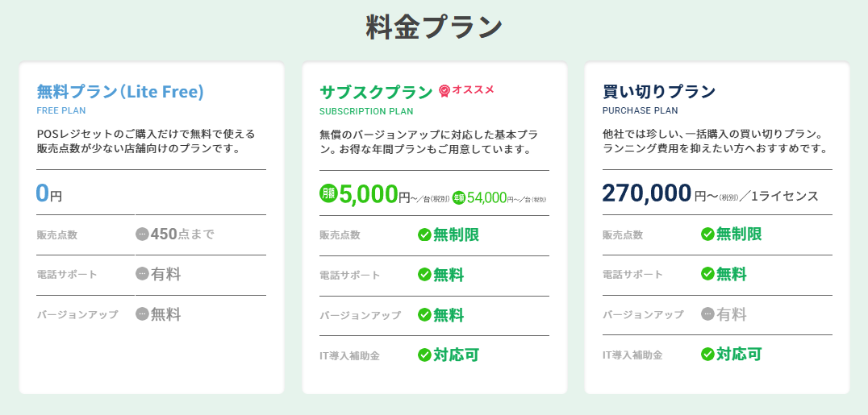The image size is (868, 415).
Task: Click the 270,000 yen license price
Action: coord(647,193)
